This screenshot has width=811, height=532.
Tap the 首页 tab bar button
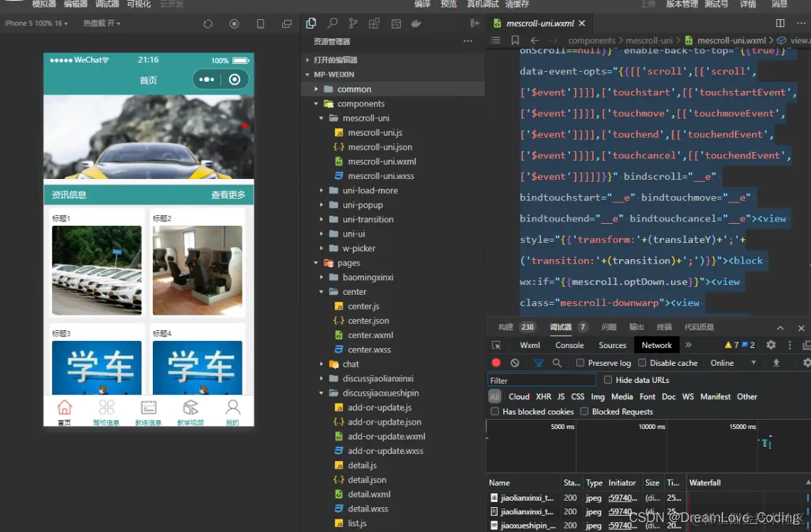pos(64,412)
